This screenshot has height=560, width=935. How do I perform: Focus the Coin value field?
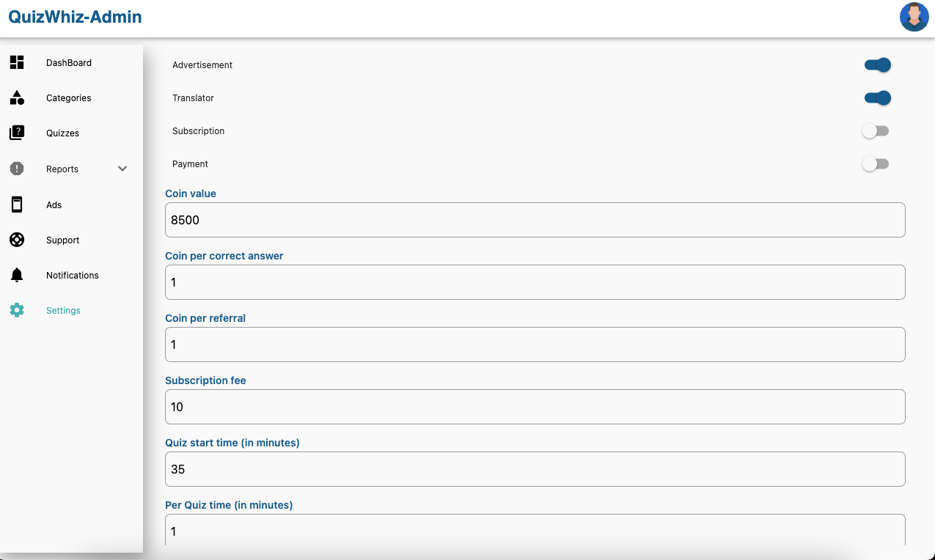coord(535,220)
